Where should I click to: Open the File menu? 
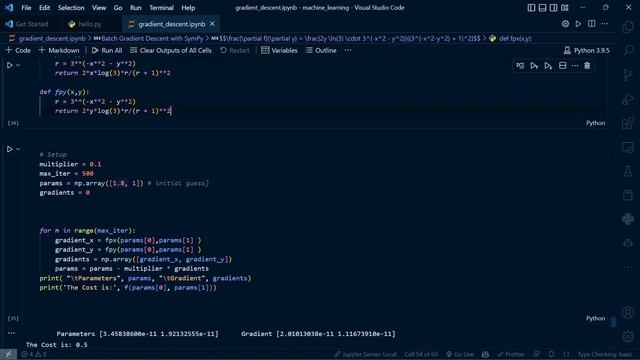click(x=26, y=8)
